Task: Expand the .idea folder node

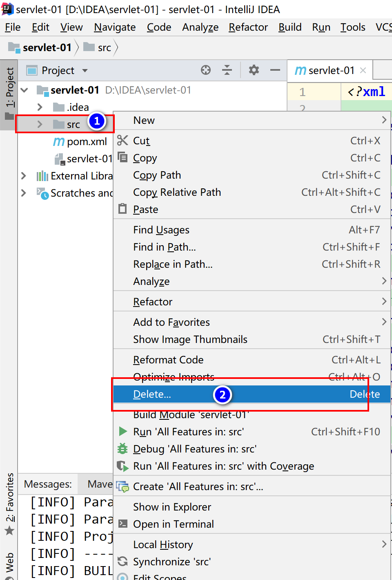Action: click(x=40, y=107)
